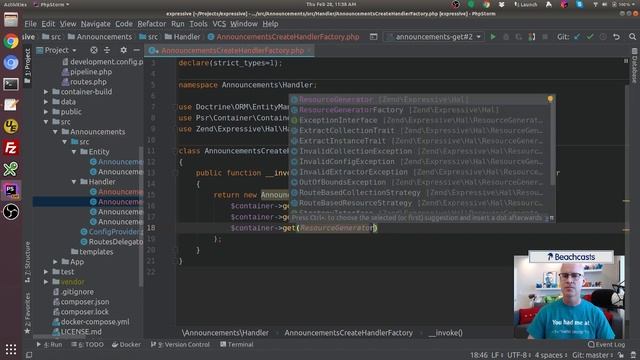
Task: Toggle Favorites tool window side tab
Action: (27, 313)
